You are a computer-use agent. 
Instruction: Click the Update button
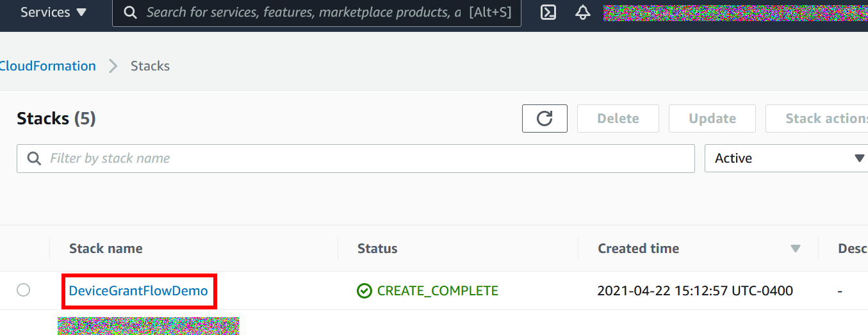click(712, 118)
